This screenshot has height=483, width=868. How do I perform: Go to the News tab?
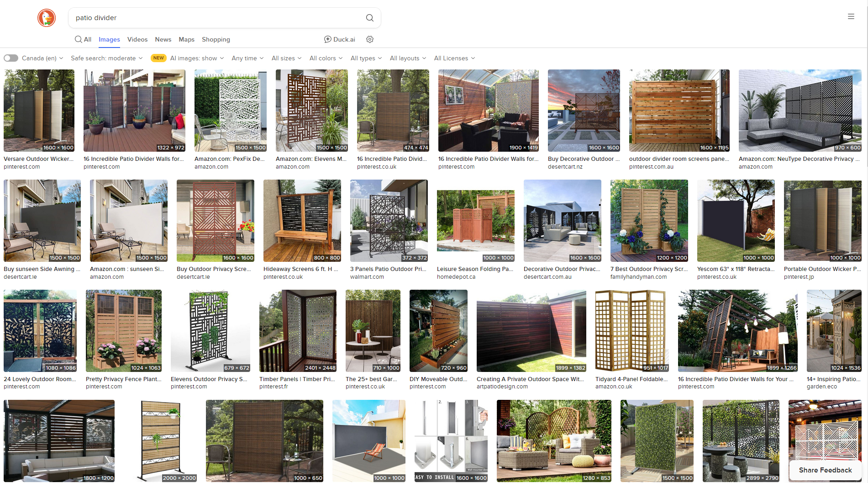pyautogui.click(x=163, y=39)
